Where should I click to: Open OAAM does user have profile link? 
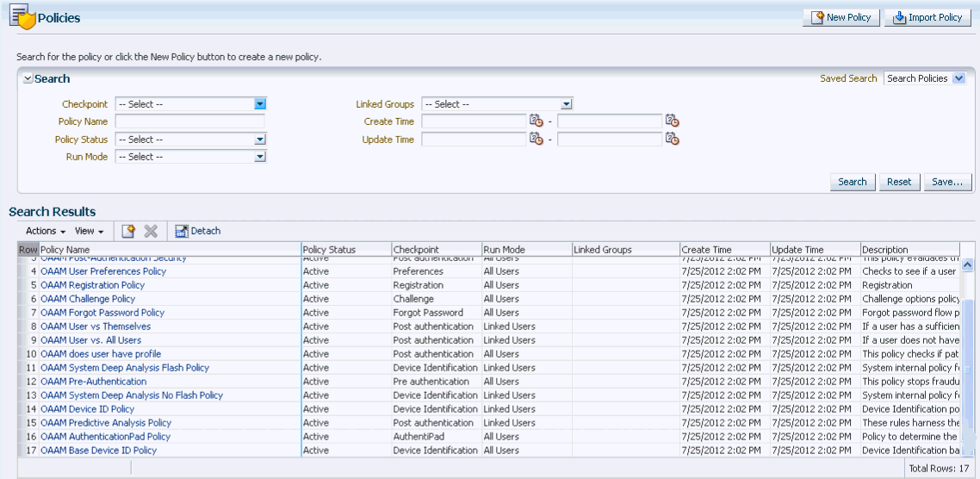101,354
